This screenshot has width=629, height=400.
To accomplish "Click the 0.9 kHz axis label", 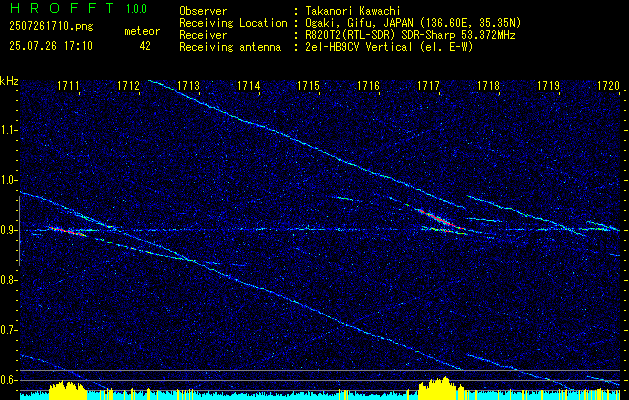I will coord(9,230).
